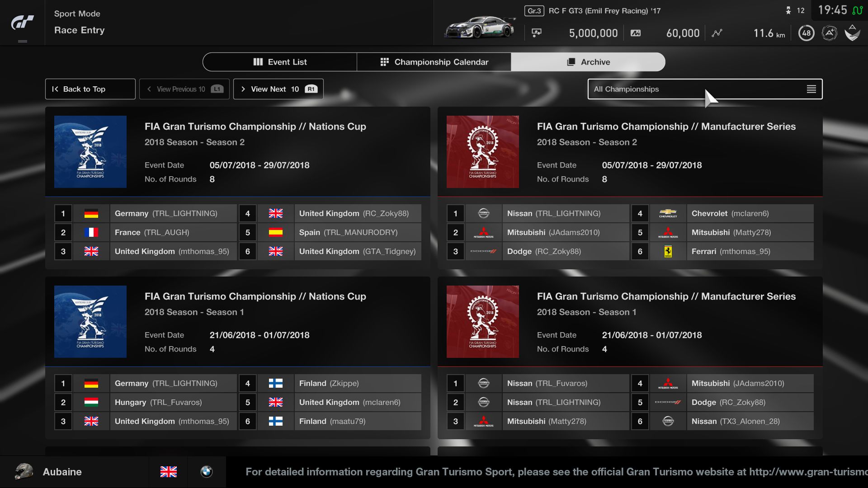Expand the All Championships dropdown filter
Screen dimensions: 868x488
click(x=705, y=89)
